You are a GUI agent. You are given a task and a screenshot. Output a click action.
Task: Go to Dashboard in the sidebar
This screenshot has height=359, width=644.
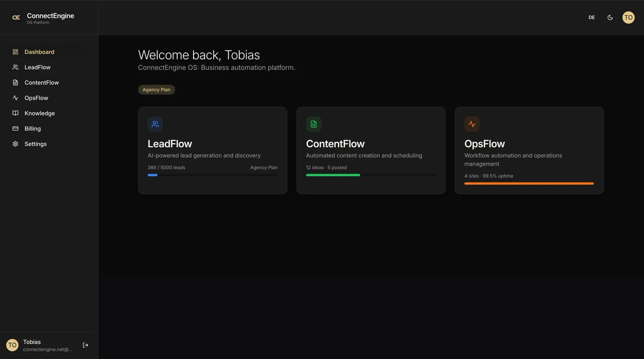pyautogui.click(x=39, y=52)
